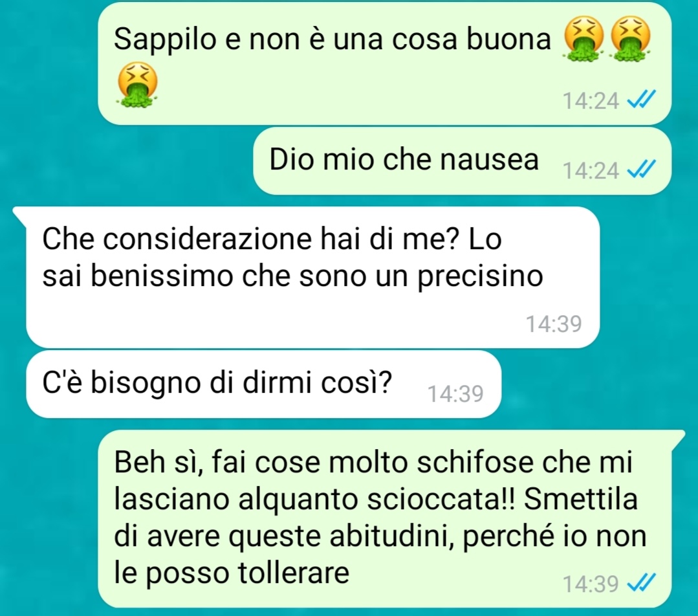The height and width of the screenshot is (616, 698).
Task: Click the word 'Smettila' in the last message
Action: (581, 499)
